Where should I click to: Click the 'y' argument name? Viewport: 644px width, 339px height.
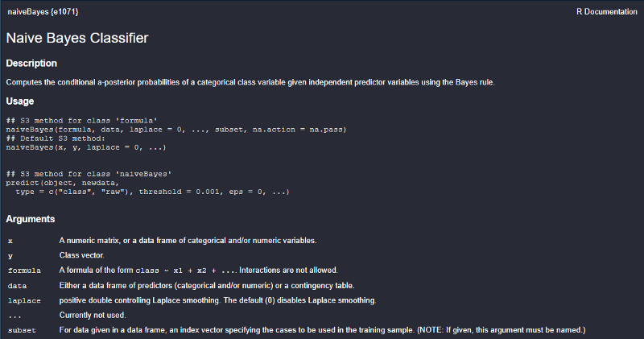10,256
